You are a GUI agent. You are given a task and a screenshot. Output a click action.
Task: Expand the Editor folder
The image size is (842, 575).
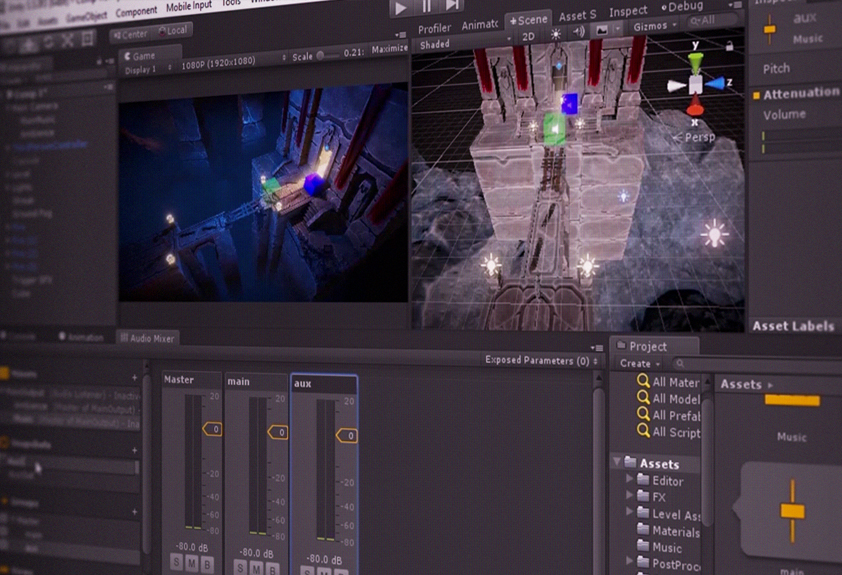click(629, 478)
